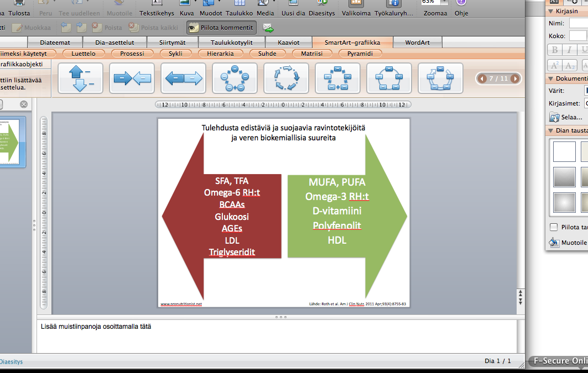The width and height of the screenshot is (588, 373).
Task: Open the Valikoima gallery
Action: point(356,8)
